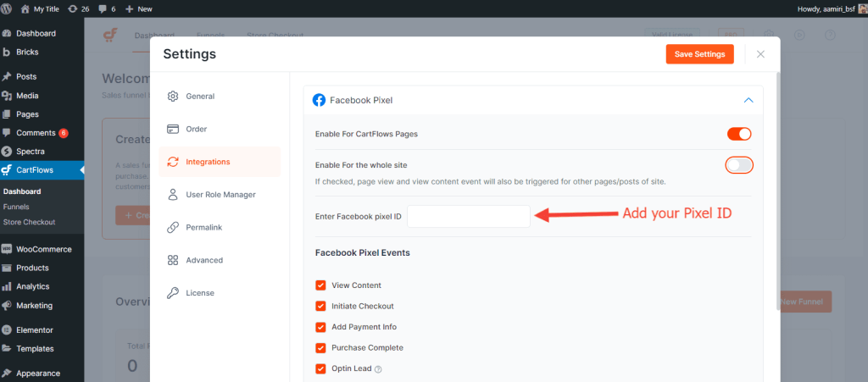Uncheck the Purchase Complete checkbox
Viewport: 868px width, 382px height.
click(x=320, y=348)
